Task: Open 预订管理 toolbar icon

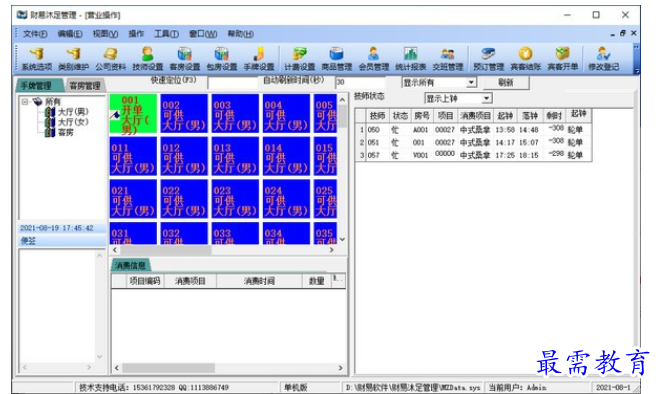Action: [488, 59]
